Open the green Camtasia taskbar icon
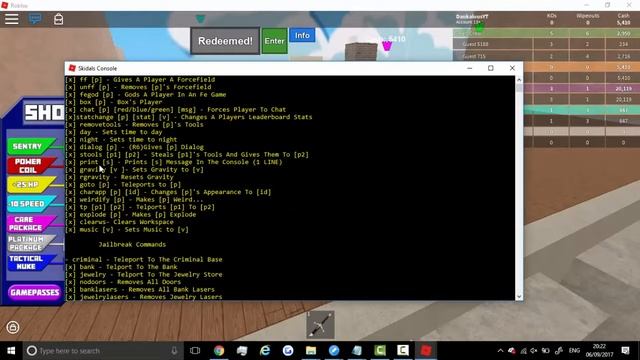 [380, 351]
